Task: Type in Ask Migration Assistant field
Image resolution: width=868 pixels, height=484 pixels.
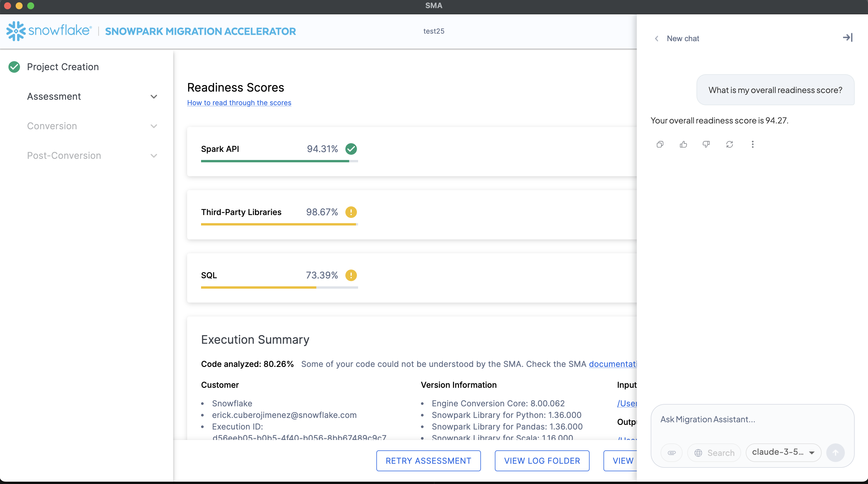Action: [x=752, y=420]
